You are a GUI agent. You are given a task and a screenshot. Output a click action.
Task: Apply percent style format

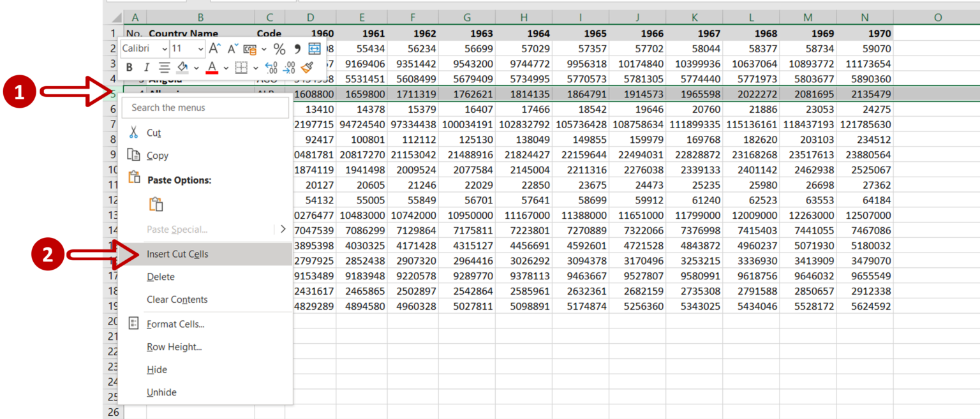pos(279,48)
